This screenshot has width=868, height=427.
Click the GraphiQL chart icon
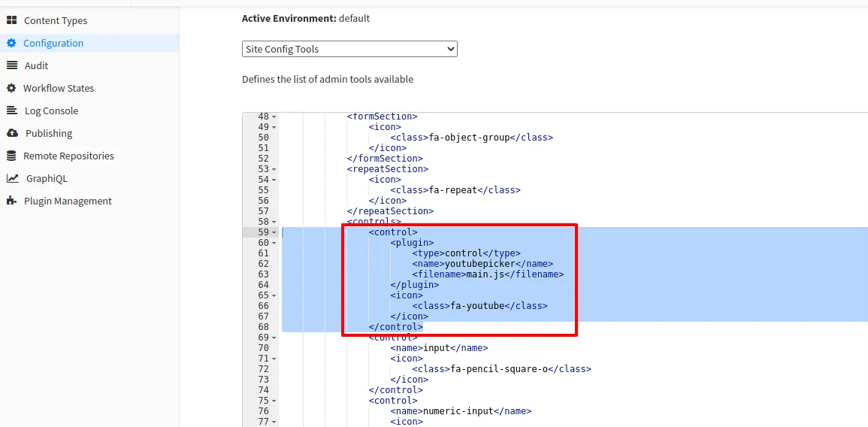12,178
